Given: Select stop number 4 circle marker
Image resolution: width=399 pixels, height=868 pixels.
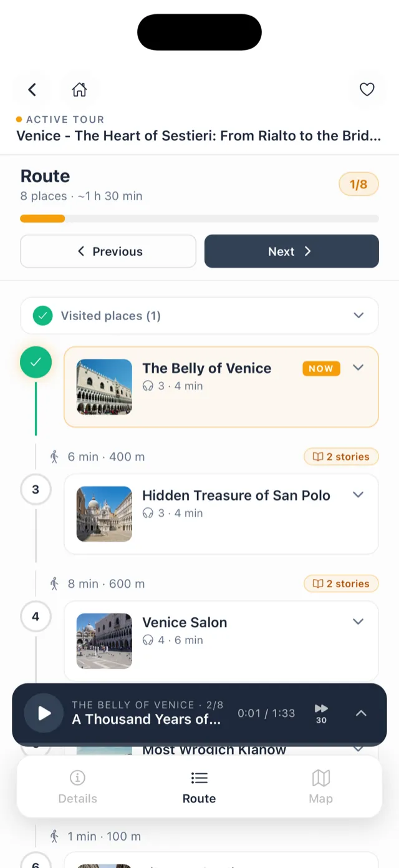Looking at the screenshot, I should (36, 617).
